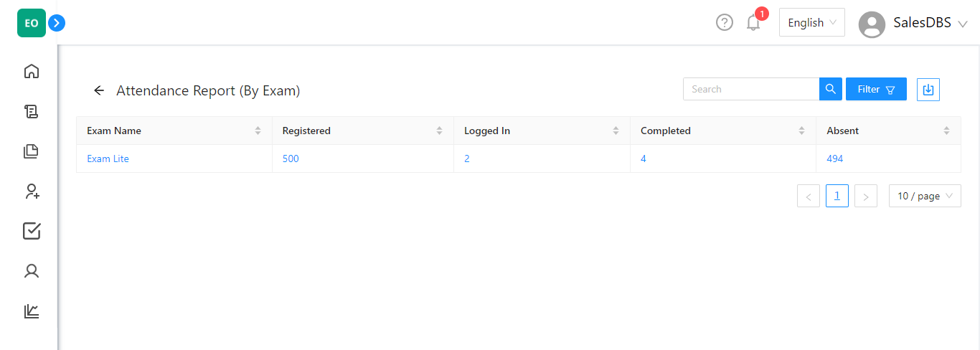Open the Exam Lite link

pos(108,159)
